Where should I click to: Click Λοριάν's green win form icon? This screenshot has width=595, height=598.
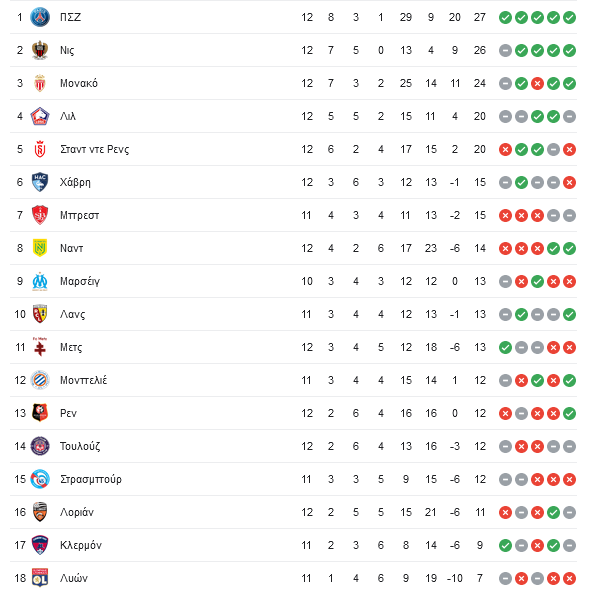click(x=553, y=513)
